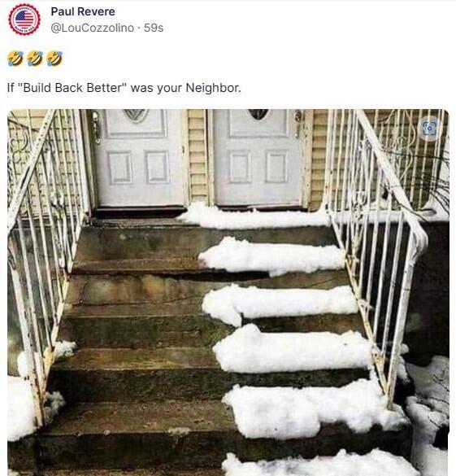Click the right white door in photo
This screenshot has width=456, height=476.
click(x=258, y=157)
